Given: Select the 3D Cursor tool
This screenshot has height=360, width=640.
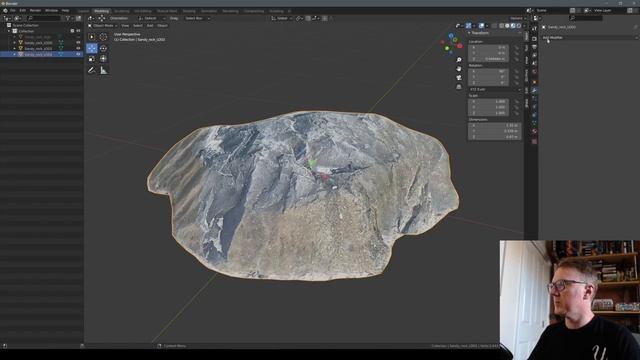Looking at the screenshot, I should (x=103, y=37).
